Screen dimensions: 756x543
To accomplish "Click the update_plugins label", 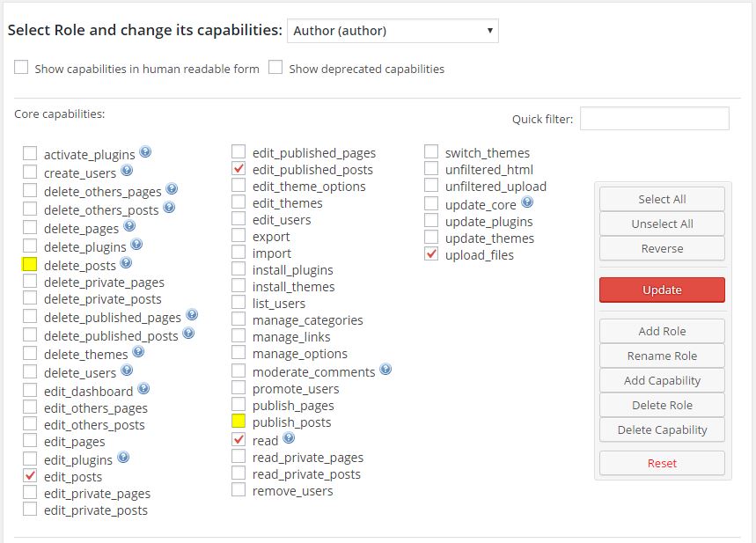I will [x=489, y=223].
